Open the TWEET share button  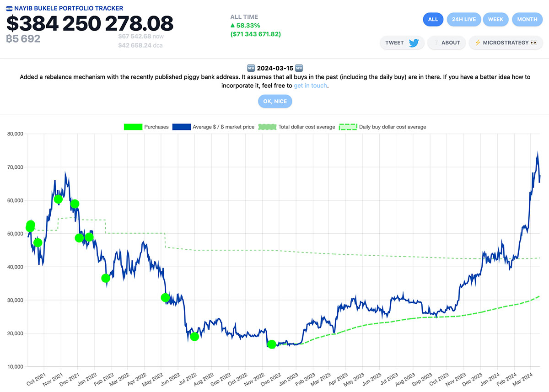402,43
